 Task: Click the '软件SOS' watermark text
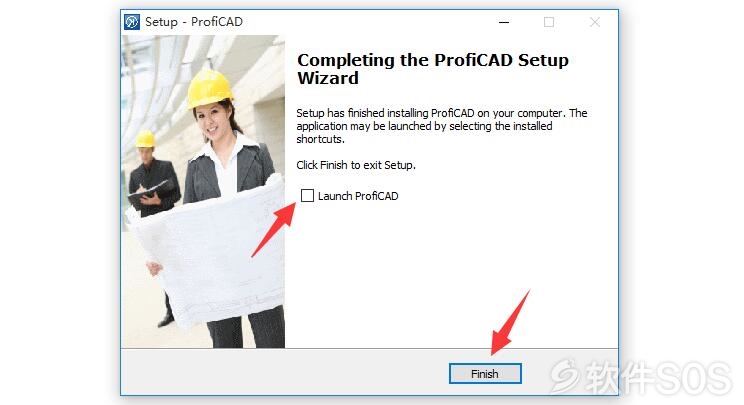[659, 377]
